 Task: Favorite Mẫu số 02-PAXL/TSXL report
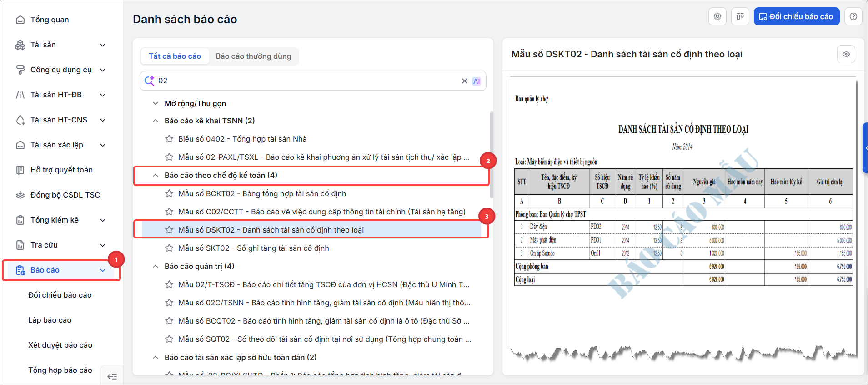pos(169,157)
